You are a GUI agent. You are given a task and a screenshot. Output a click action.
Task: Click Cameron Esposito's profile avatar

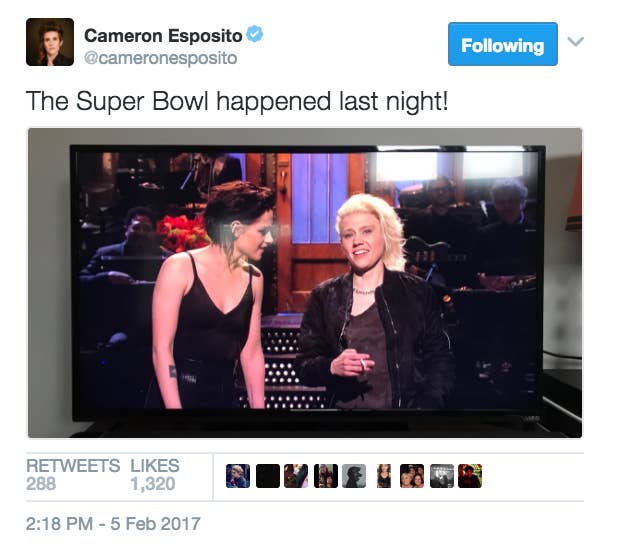(x=50, y=42)
